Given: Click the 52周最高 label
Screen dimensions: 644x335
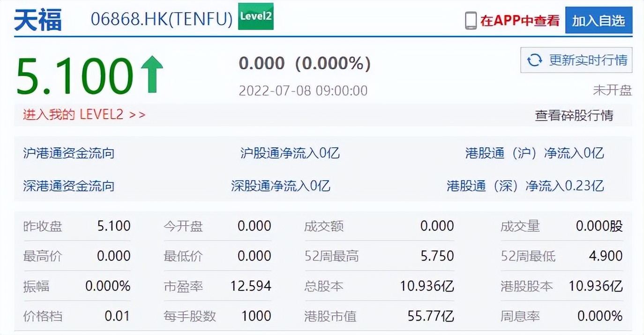Looking at the screenshot, I should pyautogui.click(x=331, y=256).
